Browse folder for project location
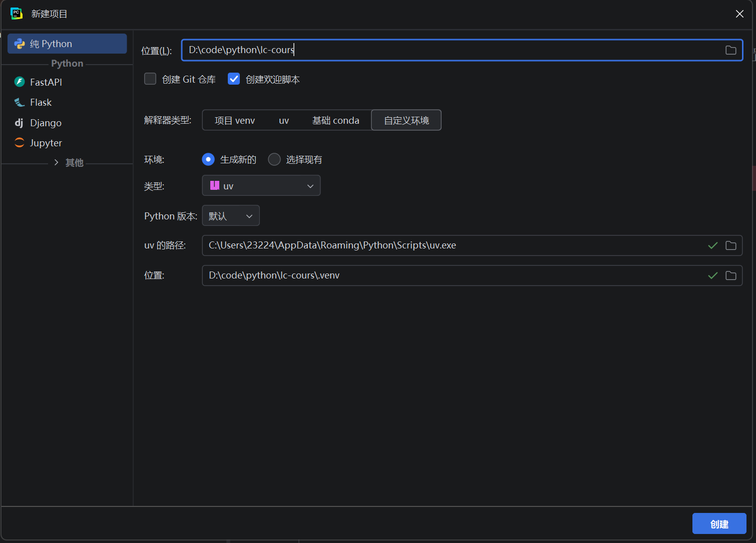This screenshot has height=543, width=756. pyautogui.click(x=731, y=50)
